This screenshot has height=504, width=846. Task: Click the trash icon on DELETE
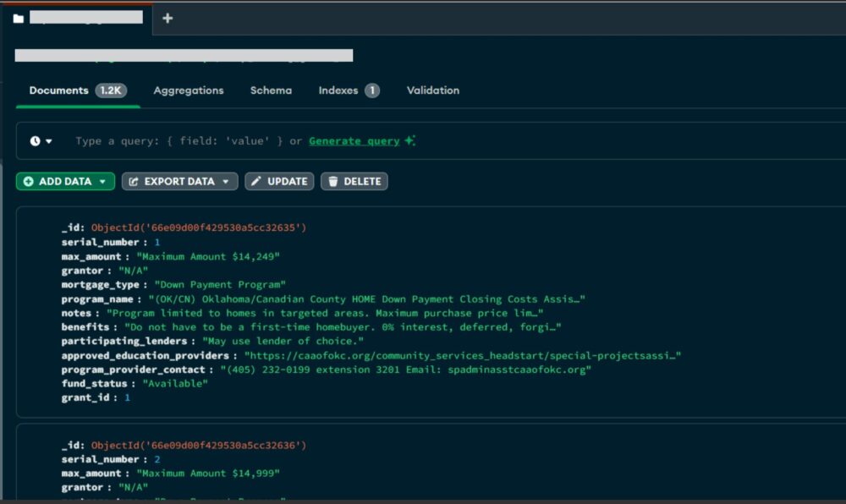point(333,181)
